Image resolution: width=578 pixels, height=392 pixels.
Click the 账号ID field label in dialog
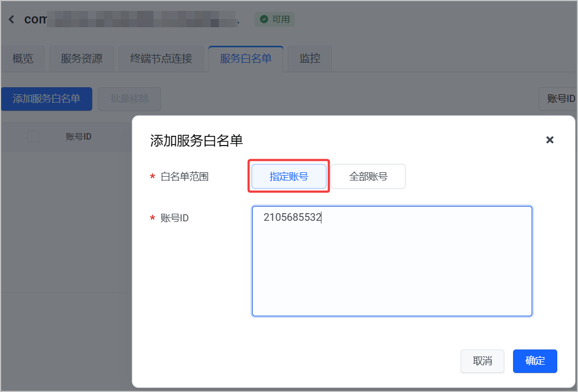click(x=174, y=218)
